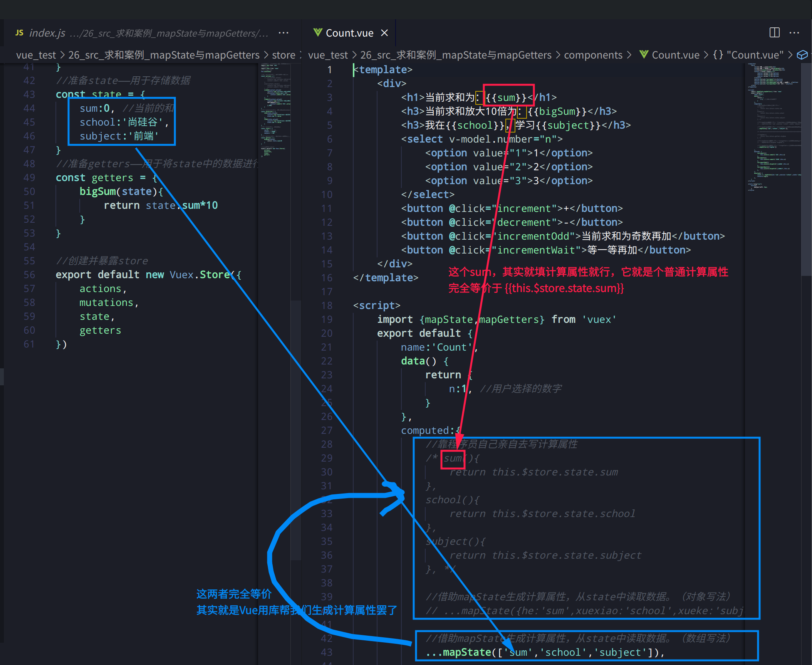Click the JS file icon on index.js tab
Viewport: 812px width, 665px height.
(x=19, y=33)
